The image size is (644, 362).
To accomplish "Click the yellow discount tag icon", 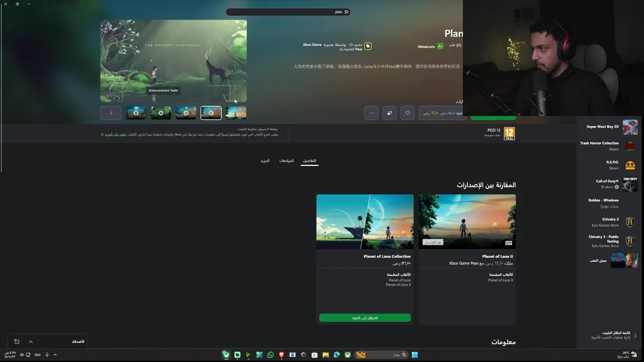I will 368,46.
